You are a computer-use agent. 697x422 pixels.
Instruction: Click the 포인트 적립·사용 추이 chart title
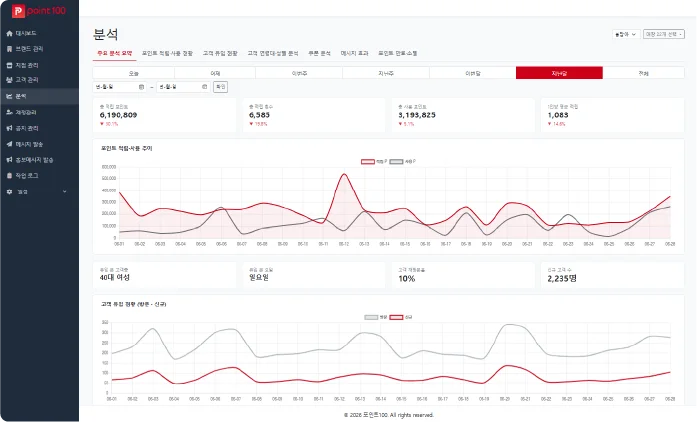pyautogui.click(x=127, y=149)
